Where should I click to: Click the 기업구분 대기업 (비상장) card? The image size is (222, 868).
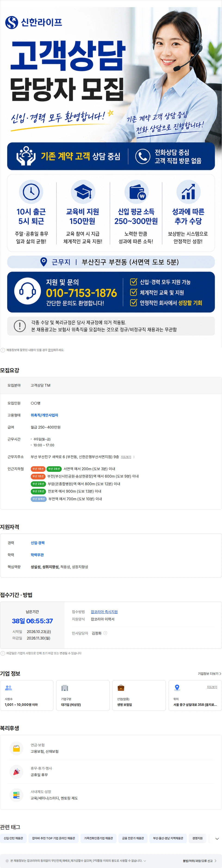point(83,695)
